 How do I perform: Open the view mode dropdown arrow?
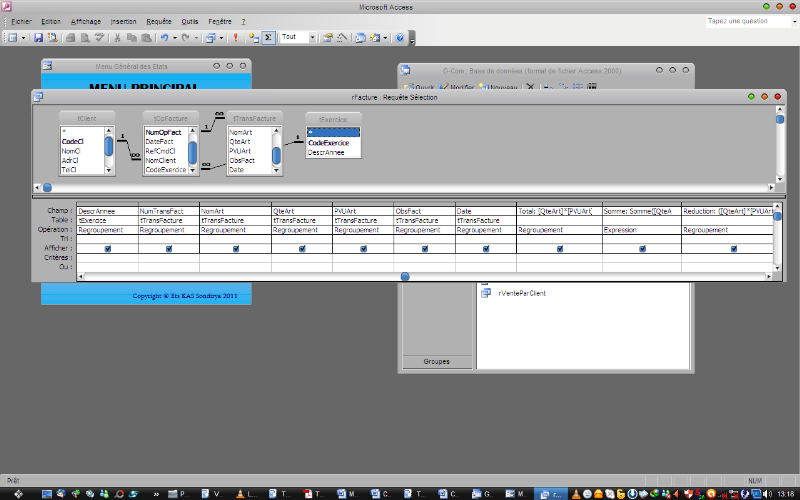pyautogui.click(x=24, y=37)
